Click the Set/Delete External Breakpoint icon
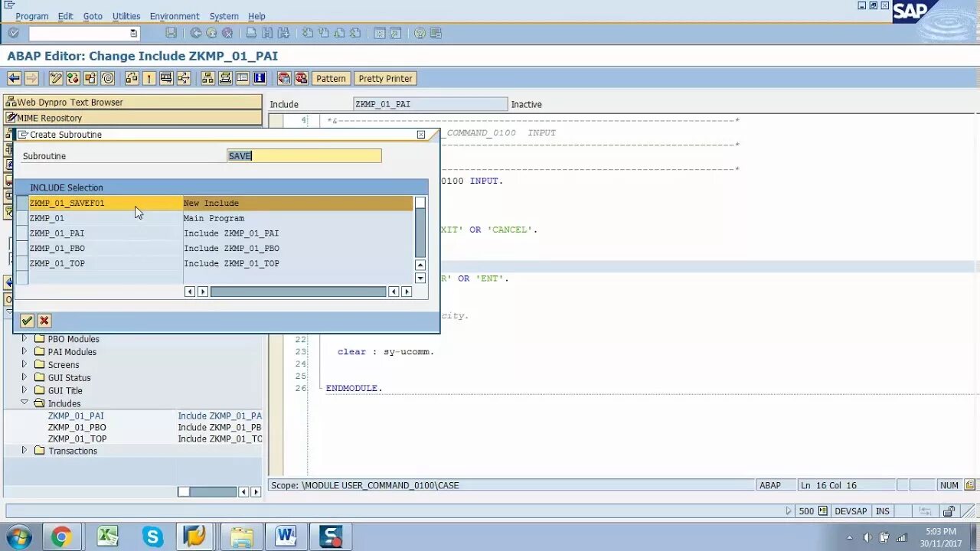This screenshot has width=980, height=551. click(x=301, y=78)
